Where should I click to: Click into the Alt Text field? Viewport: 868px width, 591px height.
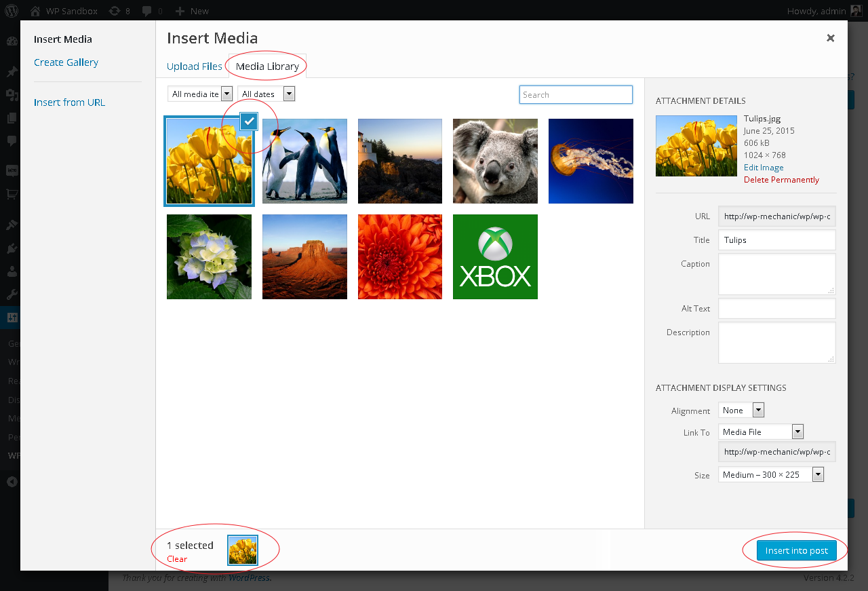pyautogui.click(x=777, y=309)
